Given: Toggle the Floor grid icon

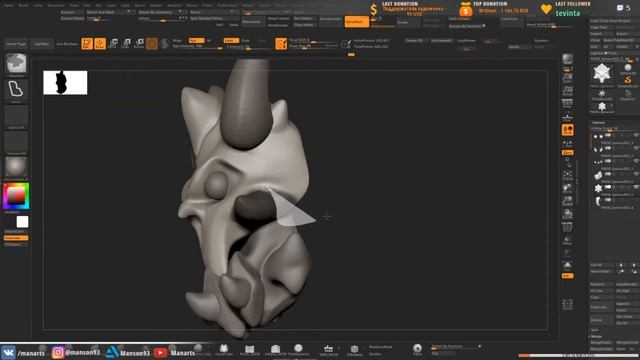Looking at the screenshot, I should coord(567,117).
